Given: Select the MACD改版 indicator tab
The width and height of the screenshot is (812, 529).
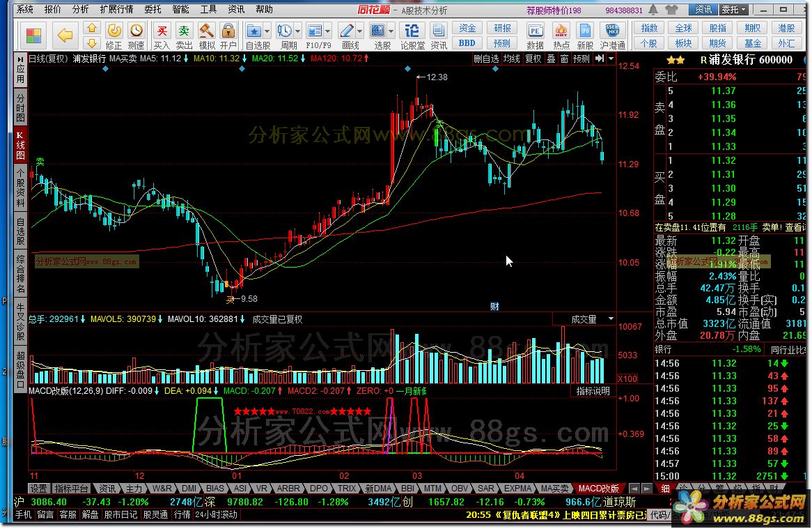Looking at the screenshot, I should click(x=598, y=488).
